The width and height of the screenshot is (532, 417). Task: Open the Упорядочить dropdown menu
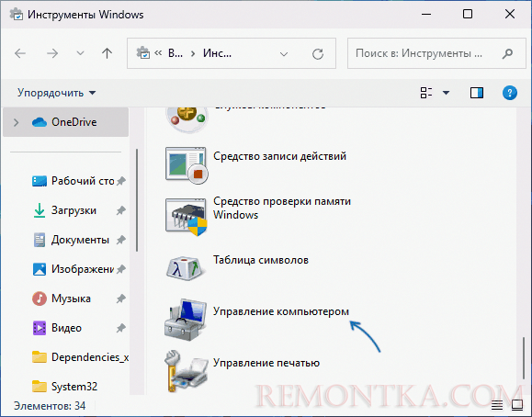coord(57,93)
